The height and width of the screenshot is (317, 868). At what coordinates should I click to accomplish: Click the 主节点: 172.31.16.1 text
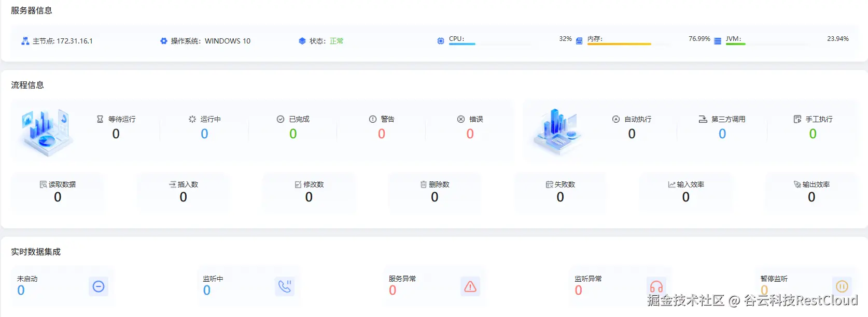[x=63, y=41]
